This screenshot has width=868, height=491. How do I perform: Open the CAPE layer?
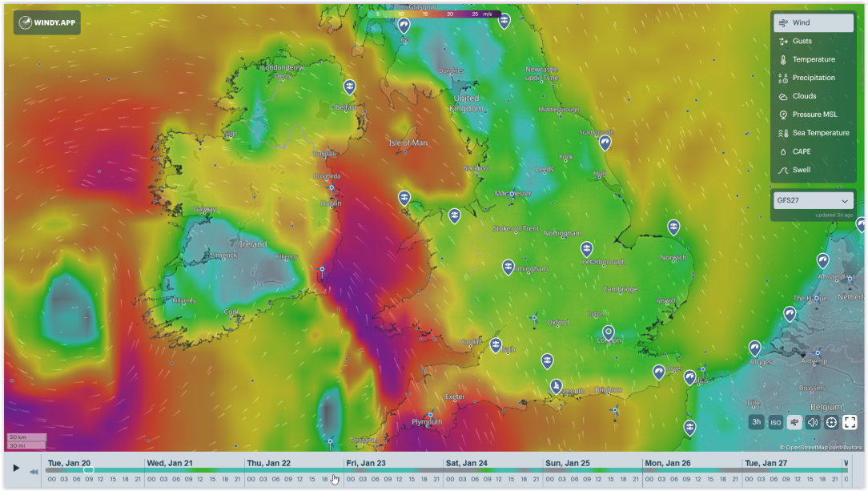813,151
